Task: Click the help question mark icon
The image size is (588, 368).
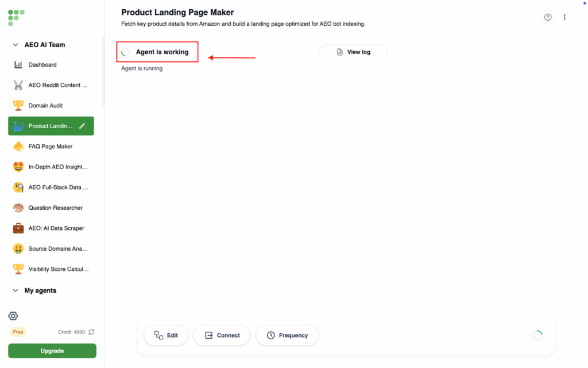Action: tap(548, 17)
